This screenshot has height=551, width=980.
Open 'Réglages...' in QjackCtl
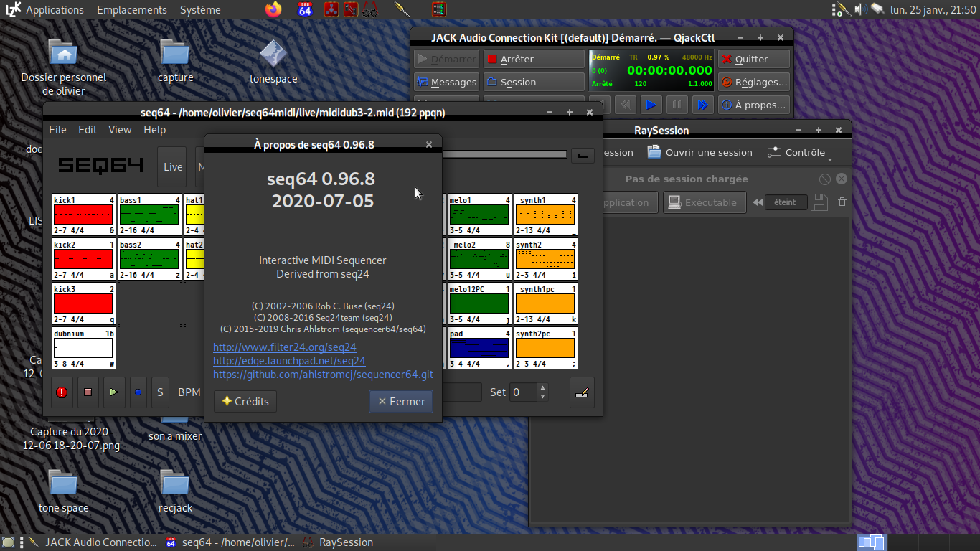click(754, 82)
